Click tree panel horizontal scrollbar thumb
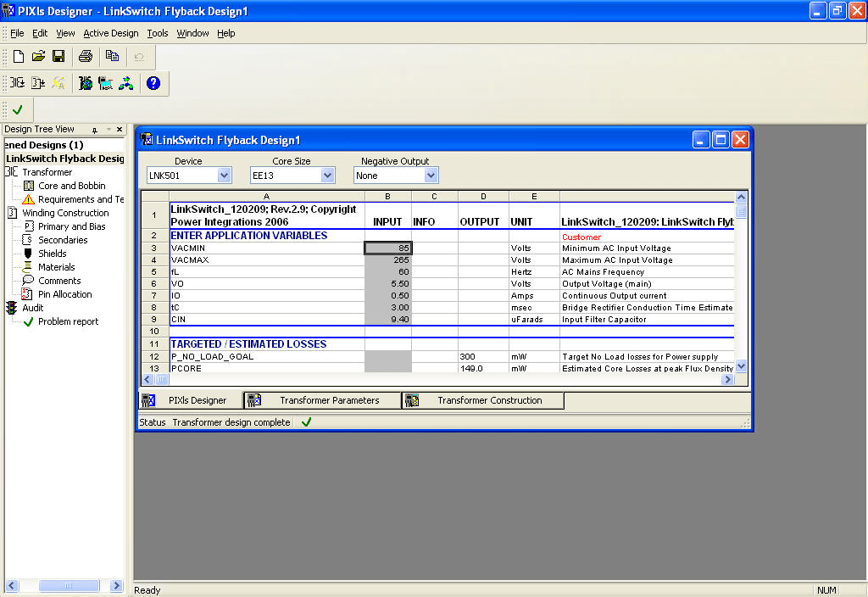 [69, 585]
